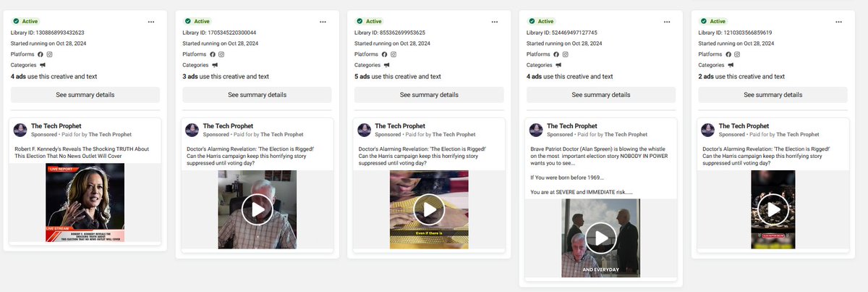The image size is (868, 292).
Task: Click Active check badge on ad 1308868993432623
Action: [25, 22]
